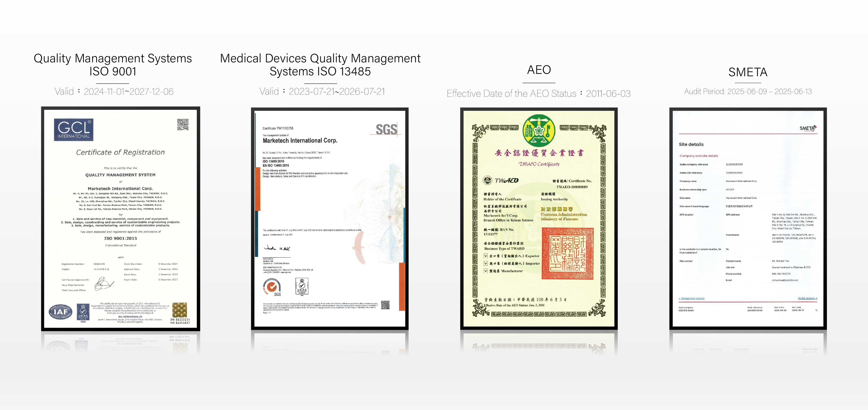
Task: Click 'TWAEO-100000009' certificate number
Action: coord(572,187)
